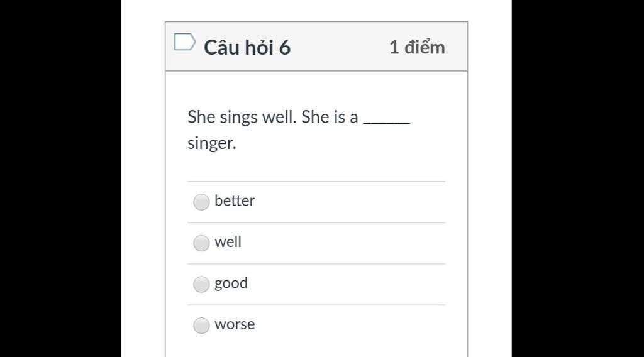Click the blank underline in the sentence
644x357 pixels.
(x=387, y=121)
